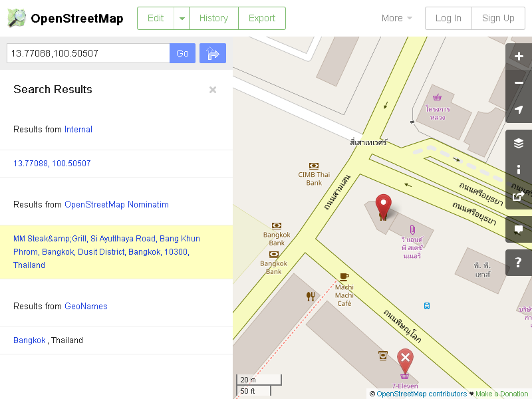Click the red search result marker
The width and height of the screenshot is (532, 399).
384,205
